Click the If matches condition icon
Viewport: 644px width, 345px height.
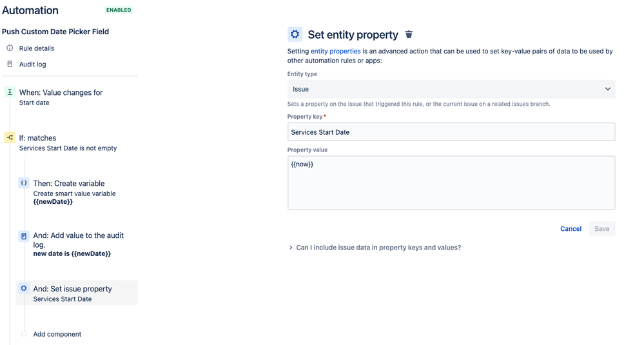[x=10, y=137]
